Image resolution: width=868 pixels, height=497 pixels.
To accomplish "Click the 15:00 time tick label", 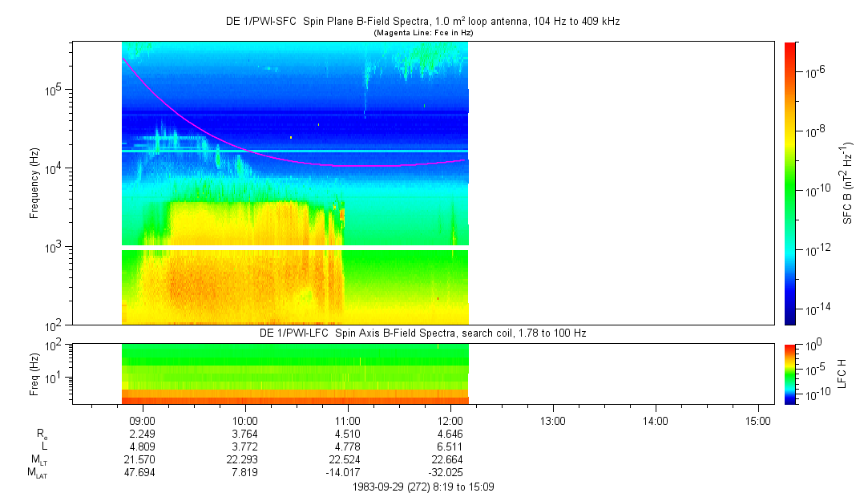I will click(758, 420).
